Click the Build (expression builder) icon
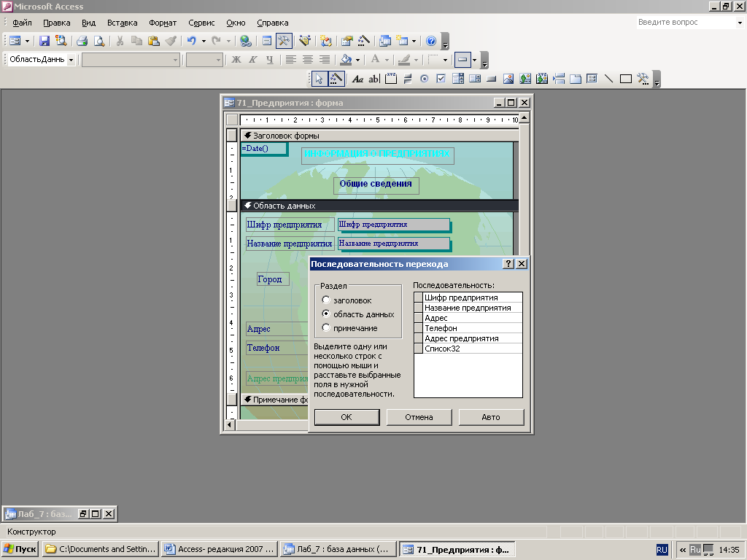This screenshot has height=560, width=747. (363, 41)
